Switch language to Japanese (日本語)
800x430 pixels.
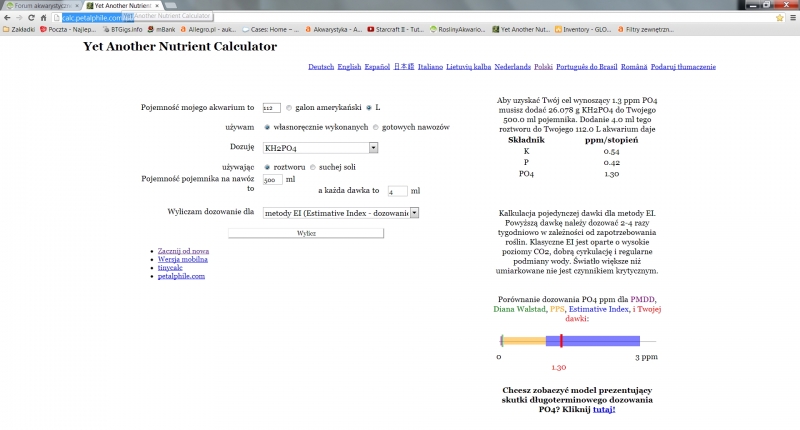(404, 67)
